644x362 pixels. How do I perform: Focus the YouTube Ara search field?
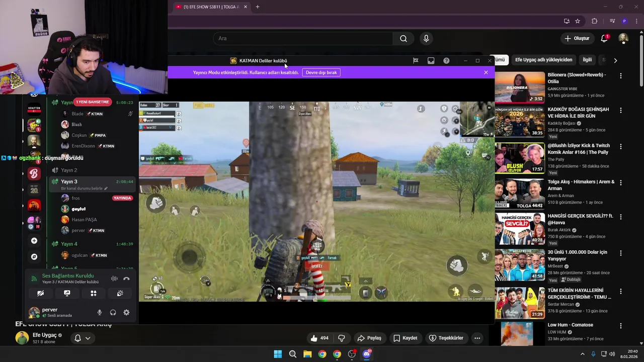coord(303,39)
